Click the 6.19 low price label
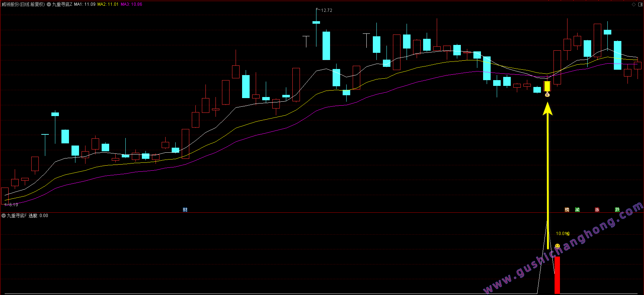 [13, 204]
